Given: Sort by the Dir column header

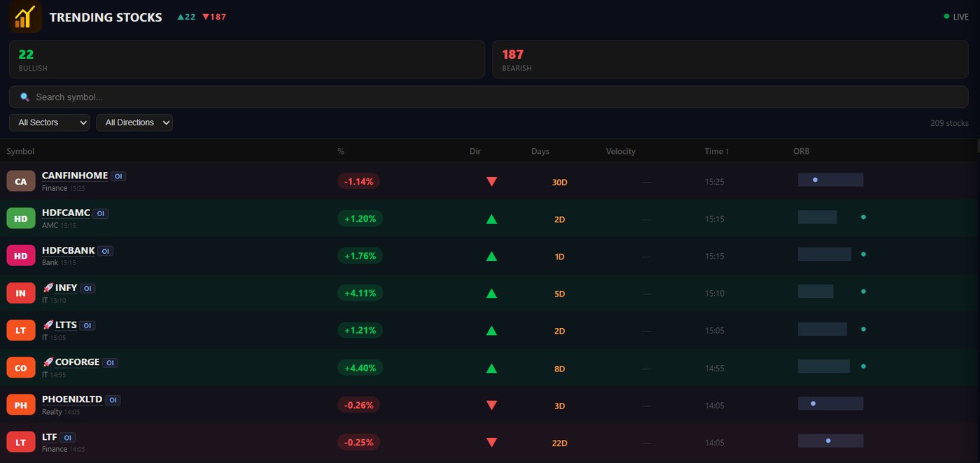Looking at the screenshot, I should coord(475,151).
